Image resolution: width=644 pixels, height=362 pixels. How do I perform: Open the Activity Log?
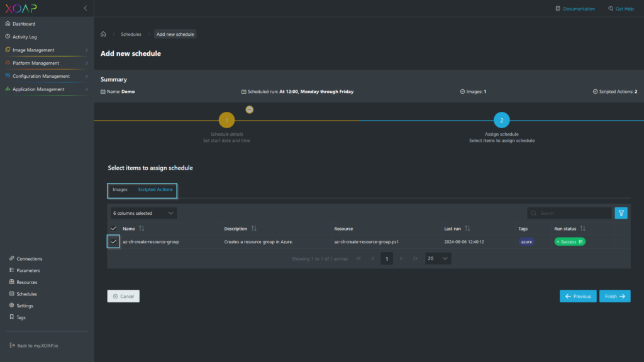click(25, 37)
